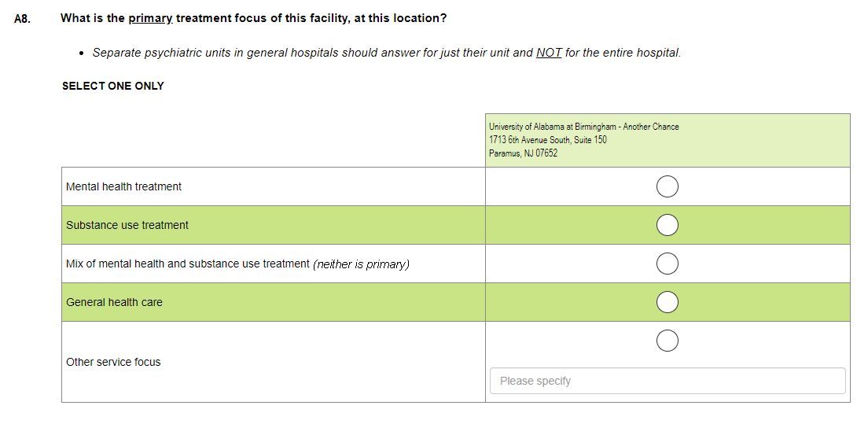Click the italic "(neither is primary)" text
Image resolution: width=868 pixels, height=424 pixels.
coord(361,264)
